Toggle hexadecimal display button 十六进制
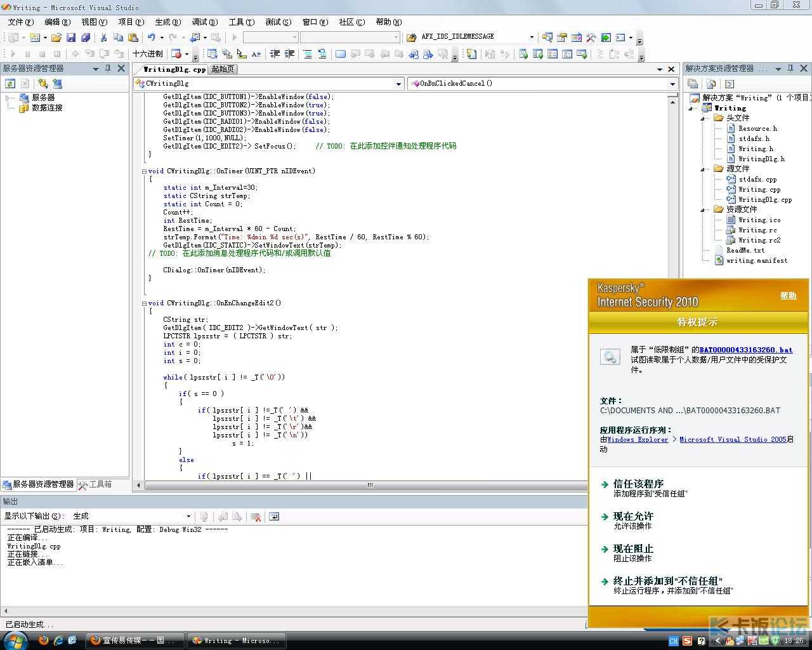 pyautogui.click(x=147, y=54)
